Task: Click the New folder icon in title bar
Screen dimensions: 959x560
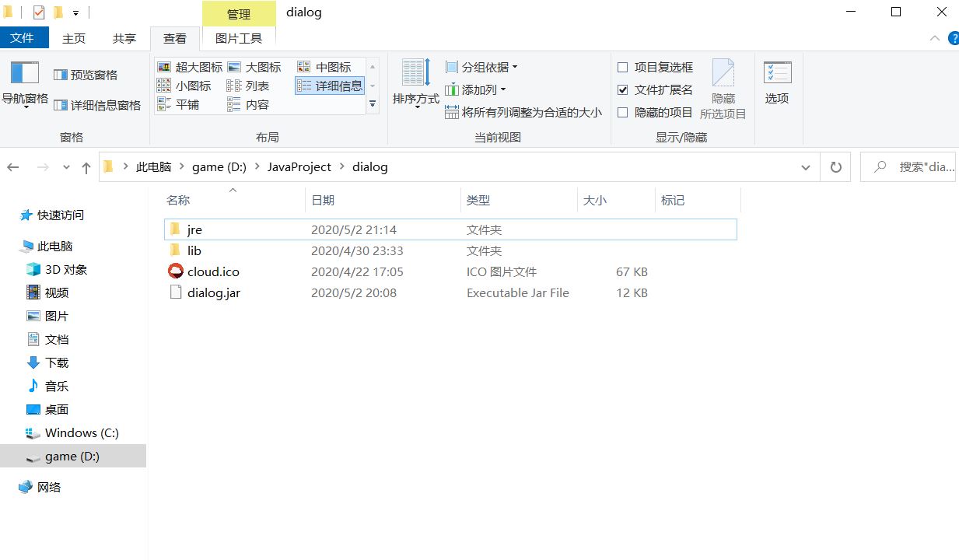Action: (58, 12)
